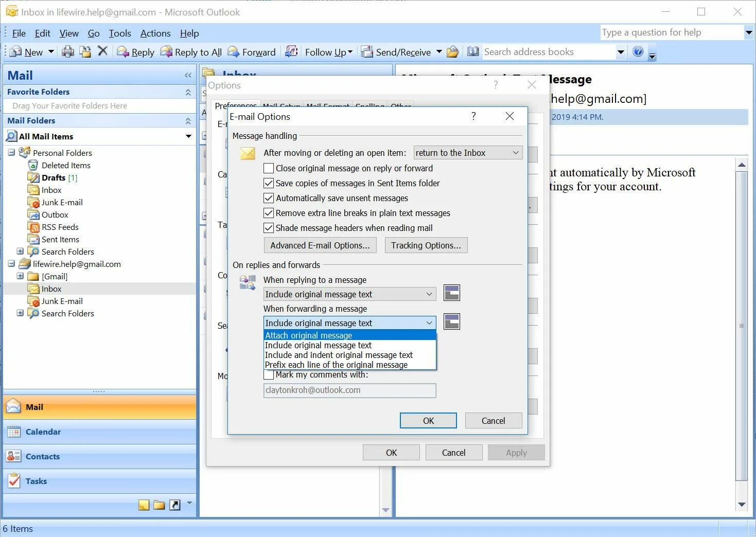756x537 pixels.
Task: Click the Folder List icon at pane bottom
Action: click(159, 505)
